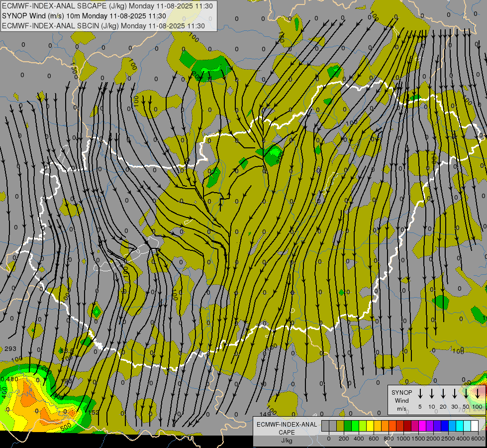Click the 600 tick label on CAPE scale
The image size is (487, 448).
coord(374,439)
